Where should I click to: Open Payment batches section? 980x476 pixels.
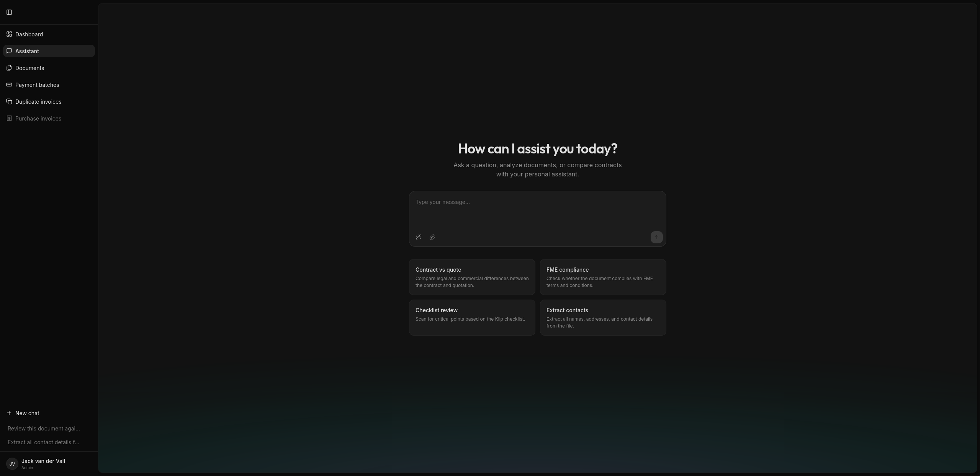click(49, 85)
